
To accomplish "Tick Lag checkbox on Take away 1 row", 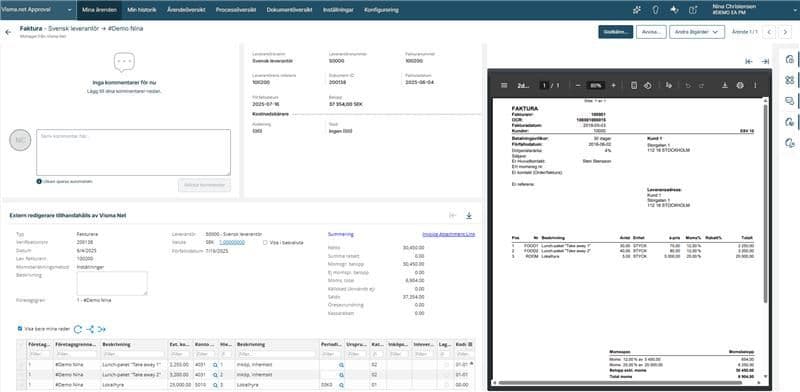I will click(x=446, y=365).
